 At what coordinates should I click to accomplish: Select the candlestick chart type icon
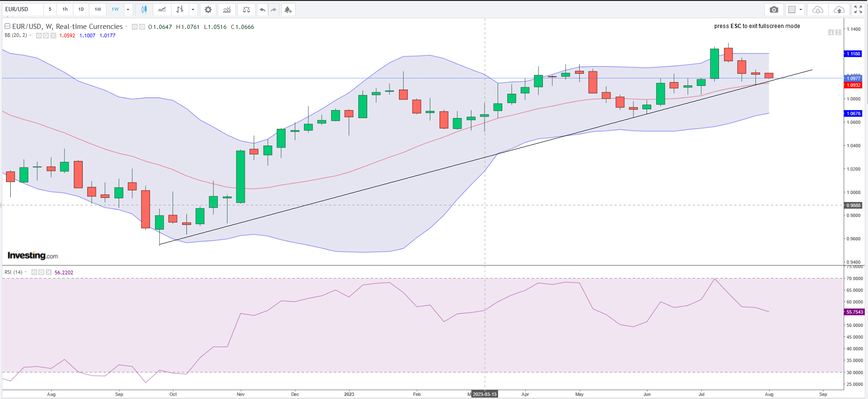tap(144, 9)
